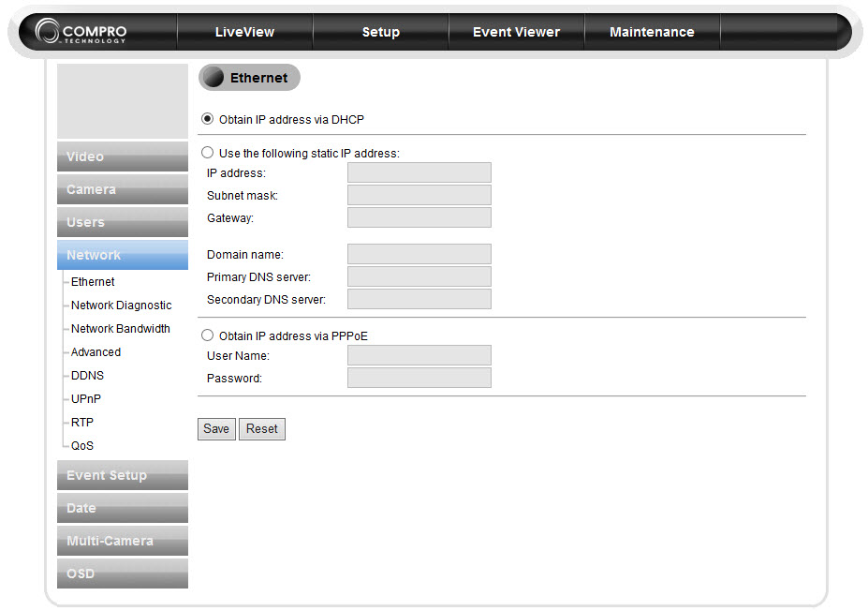Switch to the Setup tab
868x611 pixels.
pos(381,32)
